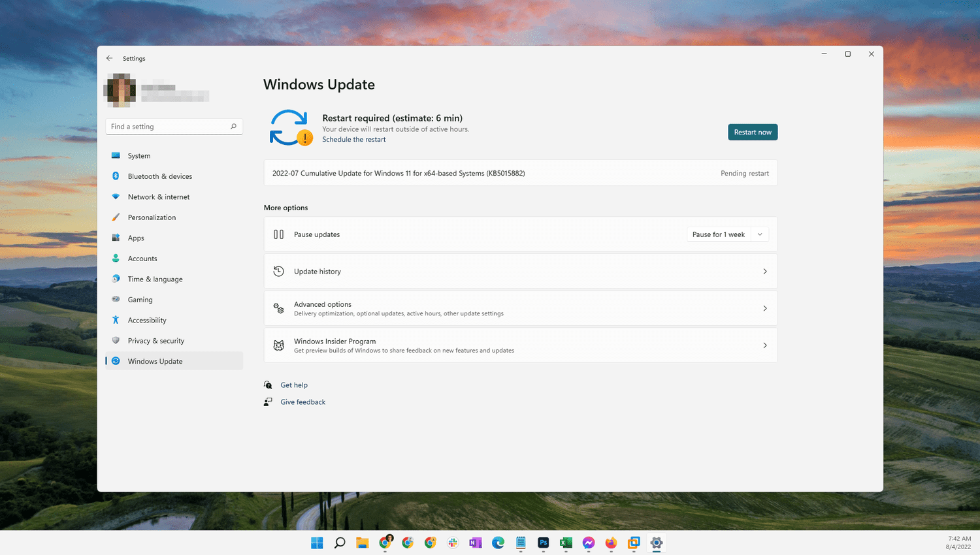Click the Settings gear on the taskbar
980x555 pixels.
657,543
